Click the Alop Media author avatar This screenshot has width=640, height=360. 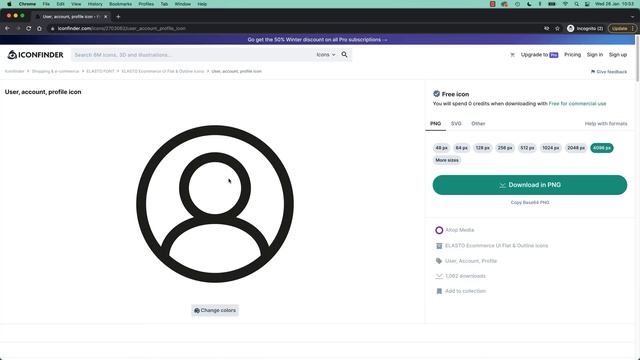click(439, 230)
